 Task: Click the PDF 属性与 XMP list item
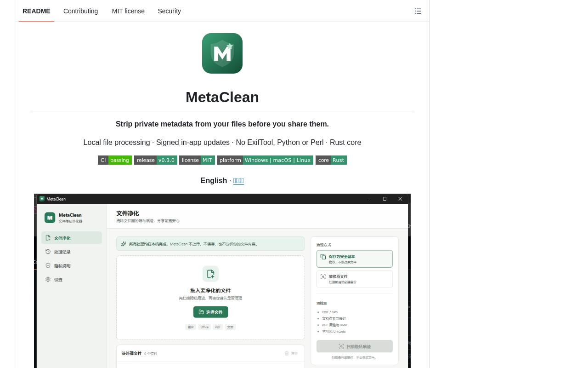(334, 325)
